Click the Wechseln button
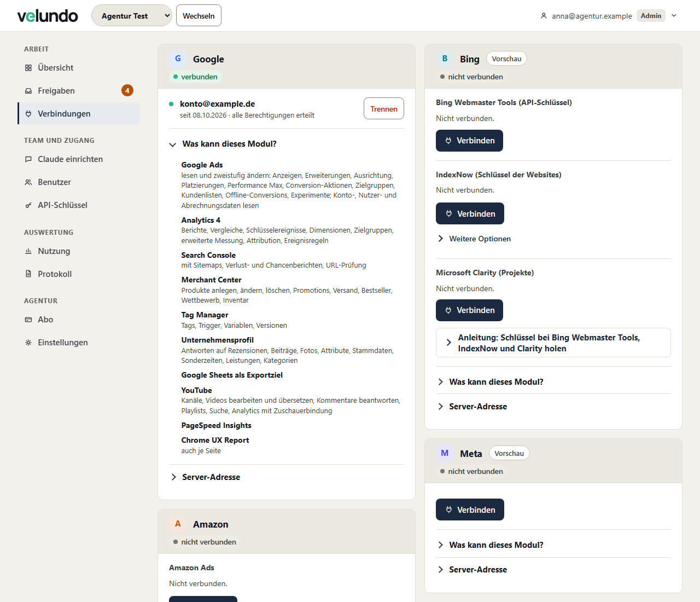Viewport: 700px width, 602px height. tap(199, 15)
